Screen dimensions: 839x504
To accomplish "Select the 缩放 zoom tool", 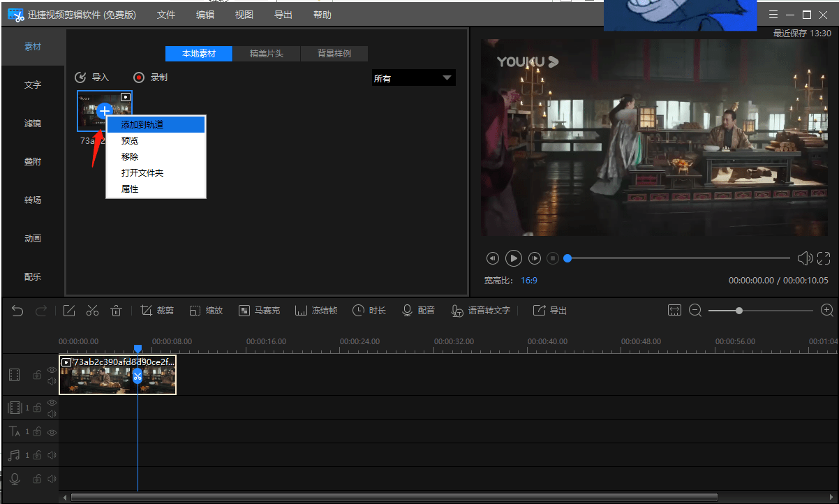I will 206,311.
